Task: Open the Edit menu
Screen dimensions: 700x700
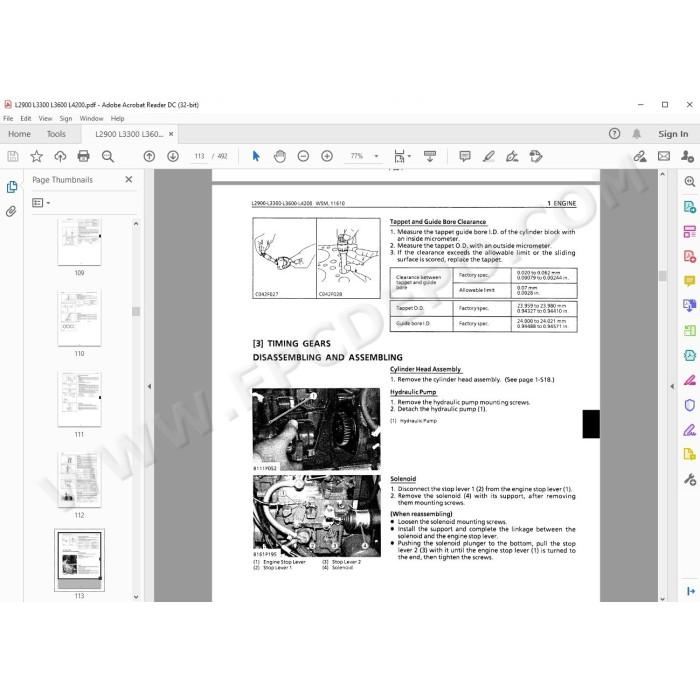Action: pos(26,118)
